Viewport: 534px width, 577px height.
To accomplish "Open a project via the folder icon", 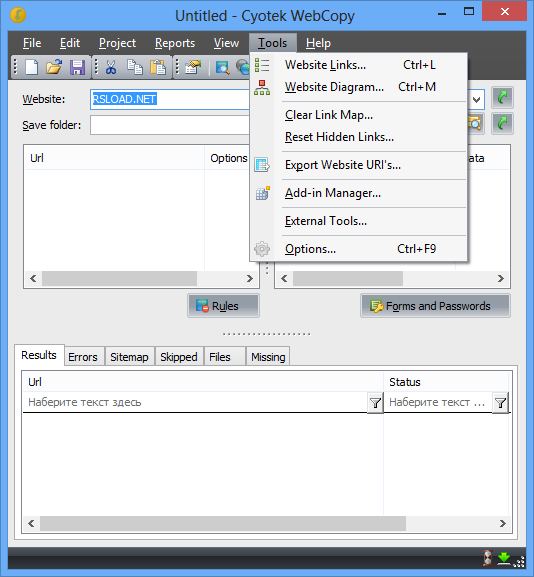I will (x=54, y=67).
